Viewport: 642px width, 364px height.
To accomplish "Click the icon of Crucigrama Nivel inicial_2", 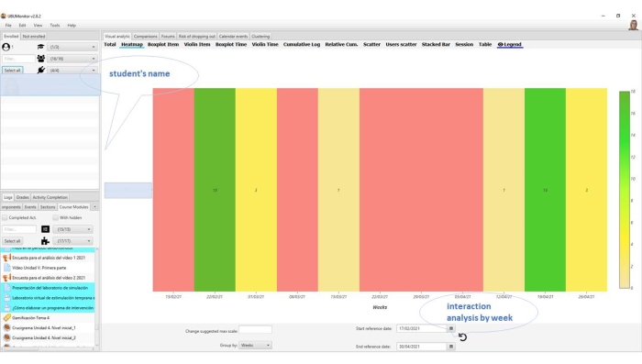I will (7, 337).
